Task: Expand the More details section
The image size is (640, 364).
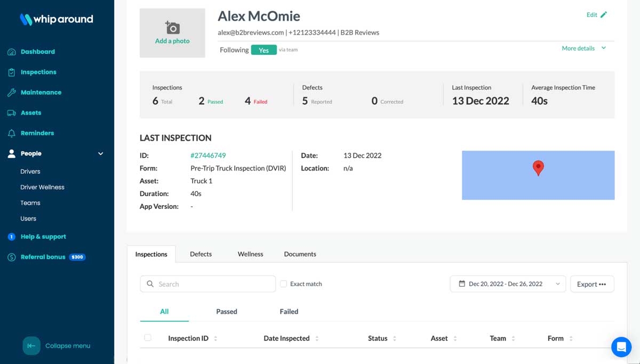Action: (585, 48)
